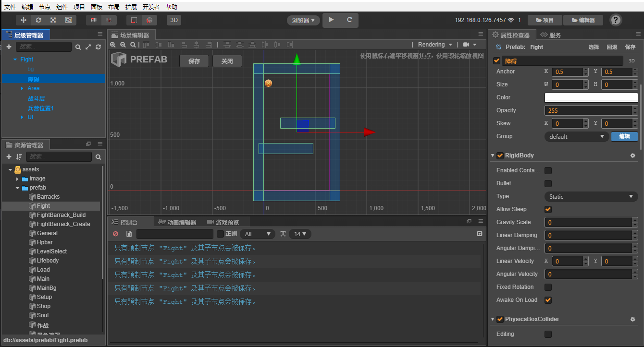The height and width of the screenshot is (347, 644).
Task: Enable the Bullet checkbox
Action: 548,183
